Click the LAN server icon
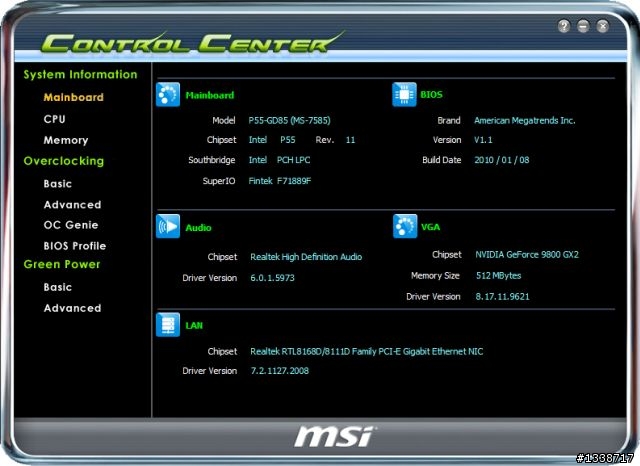The width and height of the screenshot is (640, 466). click(168, 324)
